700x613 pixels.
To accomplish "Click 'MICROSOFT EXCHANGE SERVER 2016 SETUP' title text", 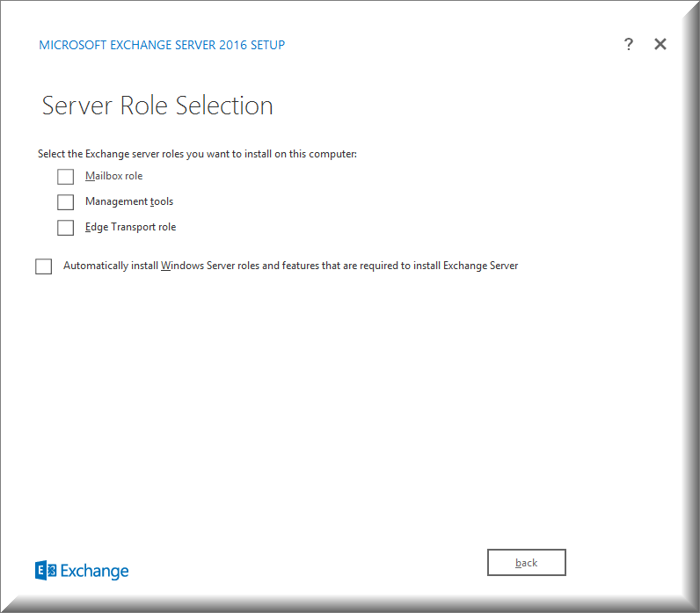I will (162, 45).
